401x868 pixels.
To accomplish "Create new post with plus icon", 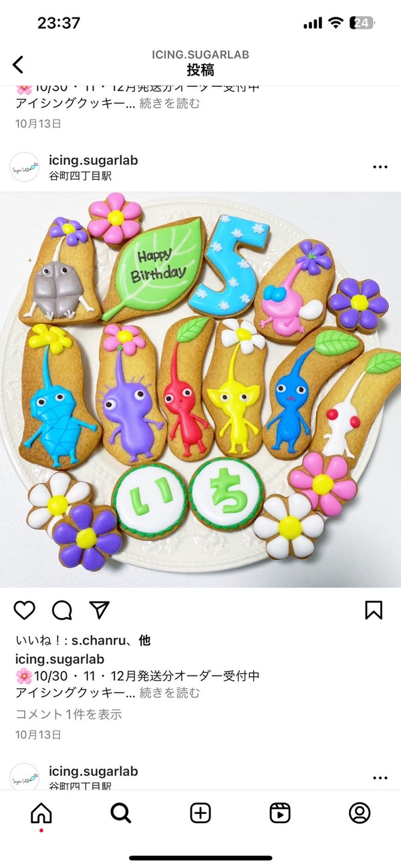I will pos(200,813).
